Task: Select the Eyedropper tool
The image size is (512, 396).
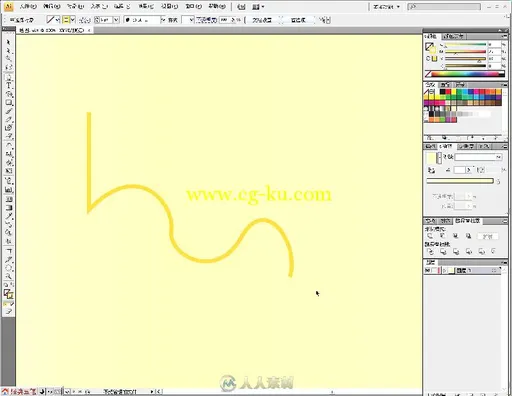Action: 8,216
